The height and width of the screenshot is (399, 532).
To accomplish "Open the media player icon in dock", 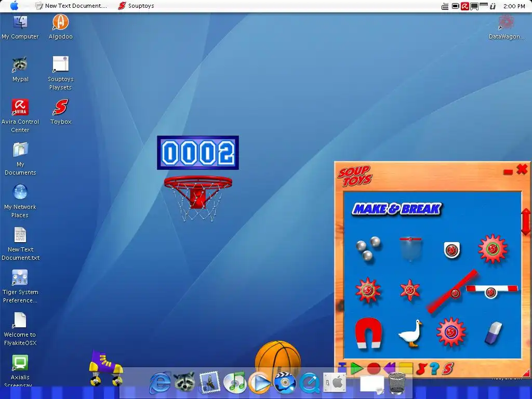I will [x=260, y=382].
